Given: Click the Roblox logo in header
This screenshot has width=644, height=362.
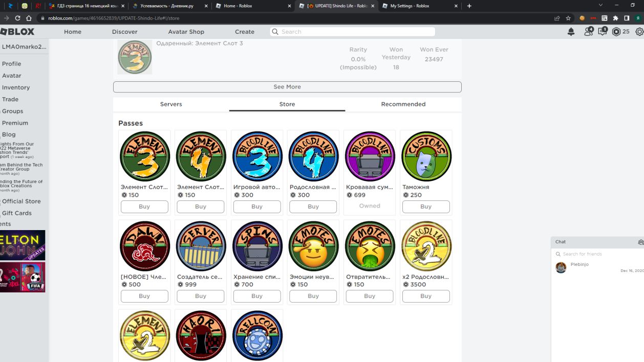Looking at the screenshot, I should 17,32.
